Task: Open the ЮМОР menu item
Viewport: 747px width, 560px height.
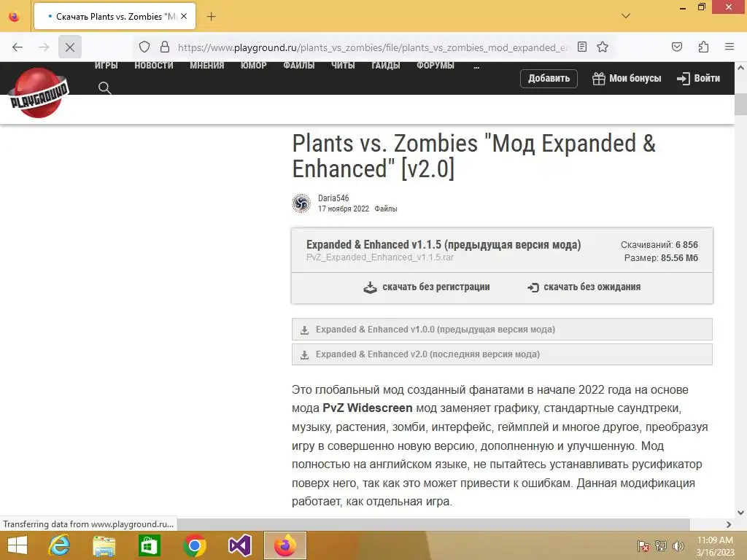Action: coord(253,66)
